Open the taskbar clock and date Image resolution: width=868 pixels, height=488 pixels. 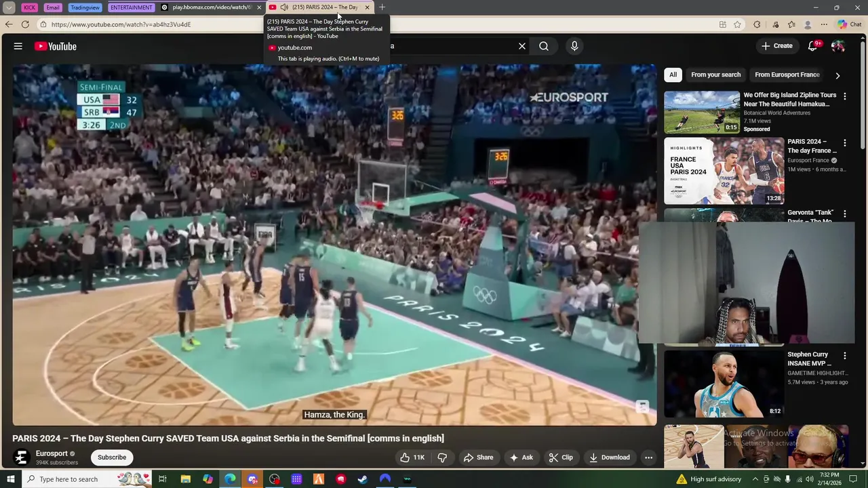[829, 479]
